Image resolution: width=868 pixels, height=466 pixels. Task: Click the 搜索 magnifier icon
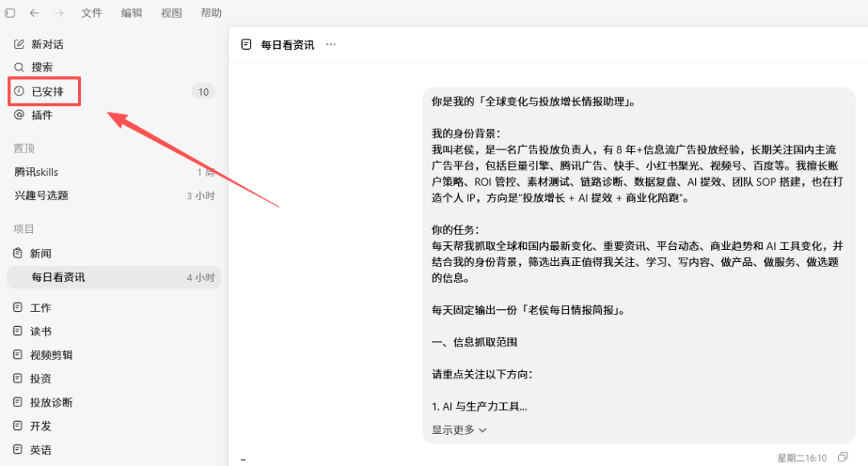[18, 67]
